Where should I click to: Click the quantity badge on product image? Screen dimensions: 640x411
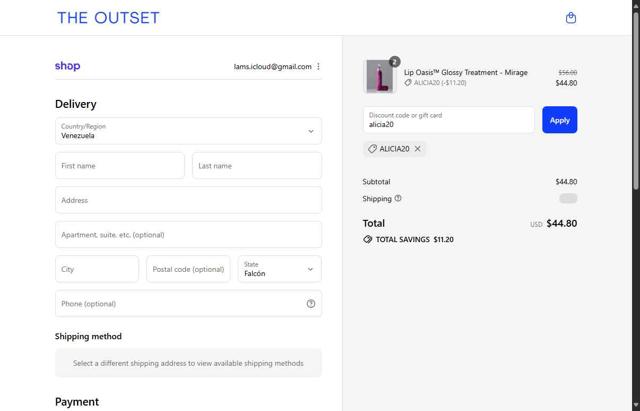pos(394,62)
